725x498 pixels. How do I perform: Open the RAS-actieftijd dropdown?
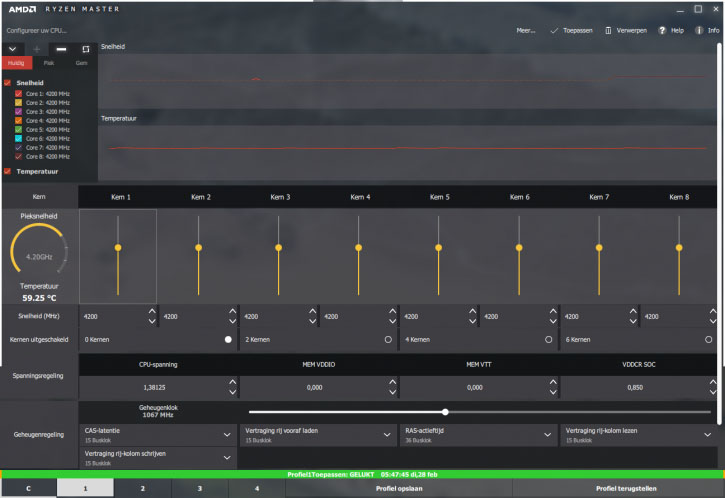547,435
